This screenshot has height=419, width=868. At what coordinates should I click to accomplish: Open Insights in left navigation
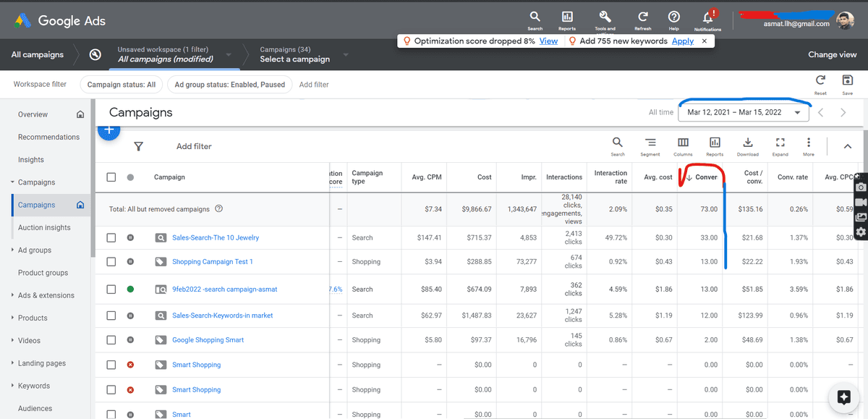click(31, 159)
